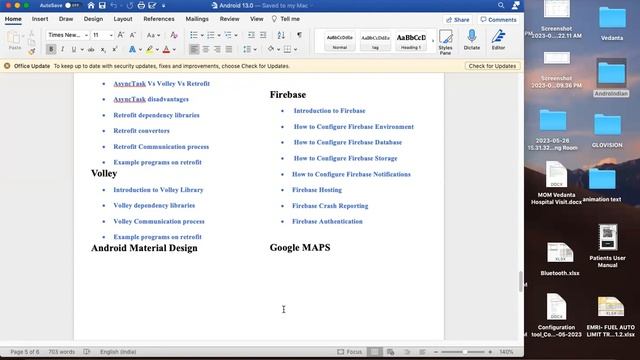
Task: Justify the paragraph text
Action: point(229,49)
